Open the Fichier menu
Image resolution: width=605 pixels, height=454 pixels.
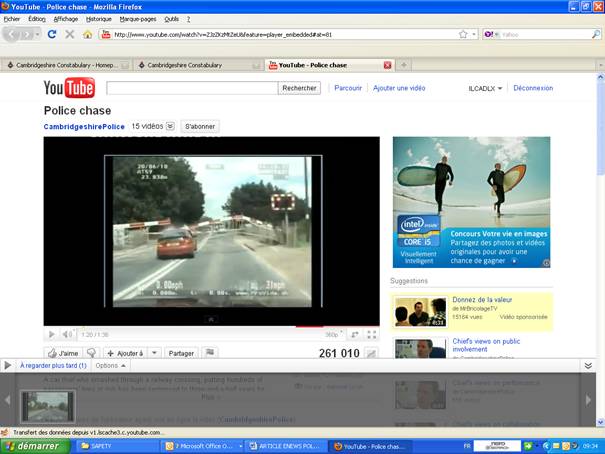pyautogui.click(x=12, y=19)
